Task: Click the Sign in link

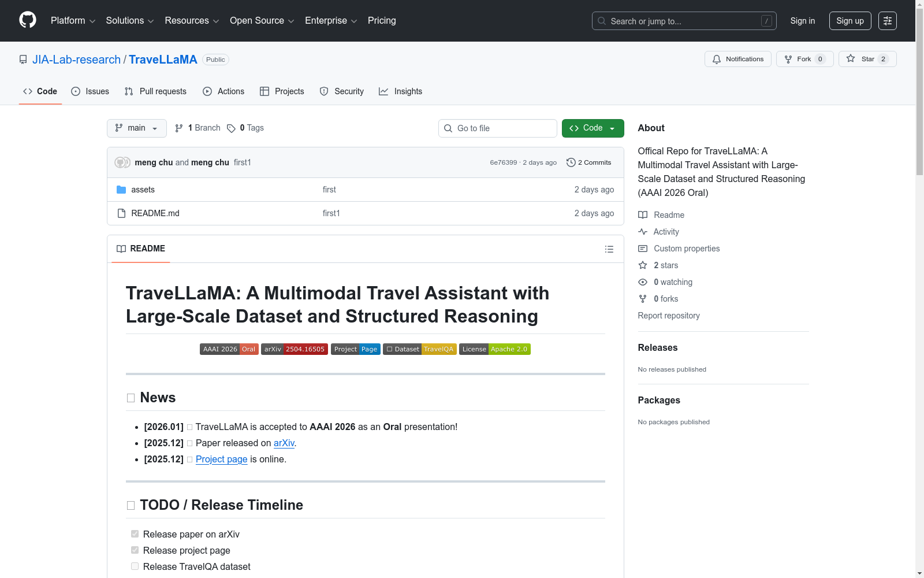Action: click(803, 21)
